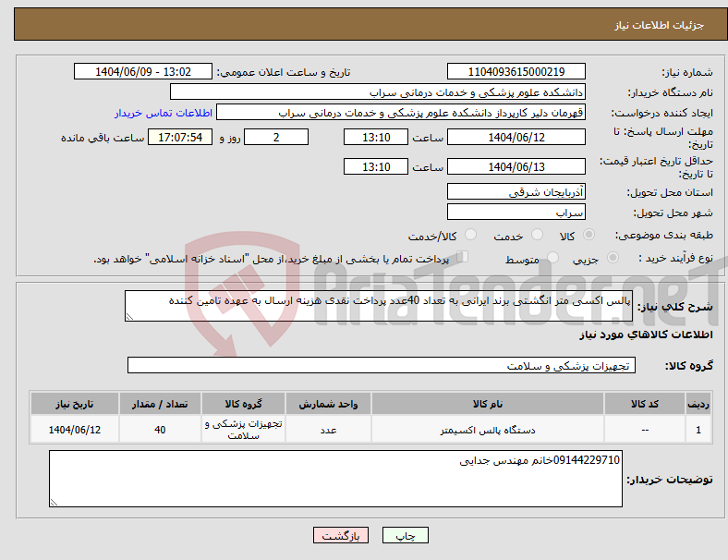Click the remaining days field showing 2
The image size is (728, 560).
click(x=276, y=138)
